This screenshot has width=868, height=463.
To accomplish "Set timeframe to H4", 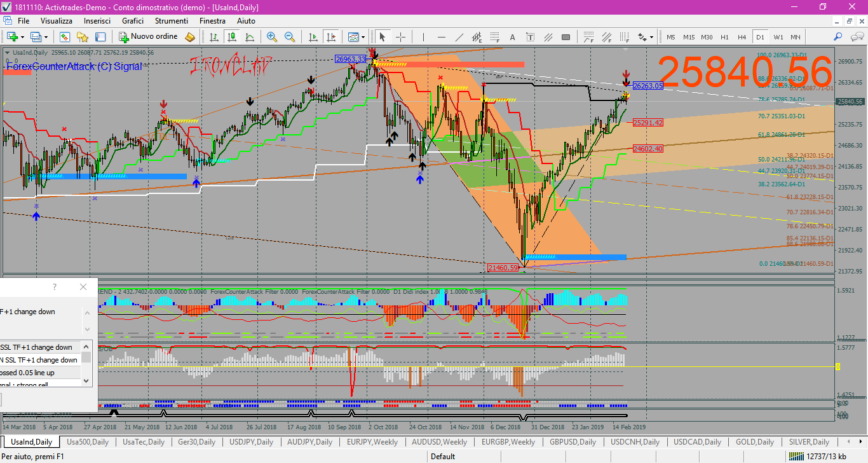I will (x=742, y=37).
